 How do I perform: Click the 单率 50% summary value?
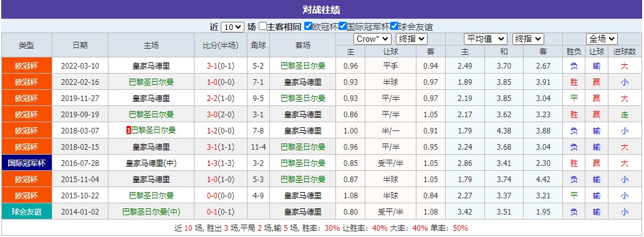click(x=460, y=228)
